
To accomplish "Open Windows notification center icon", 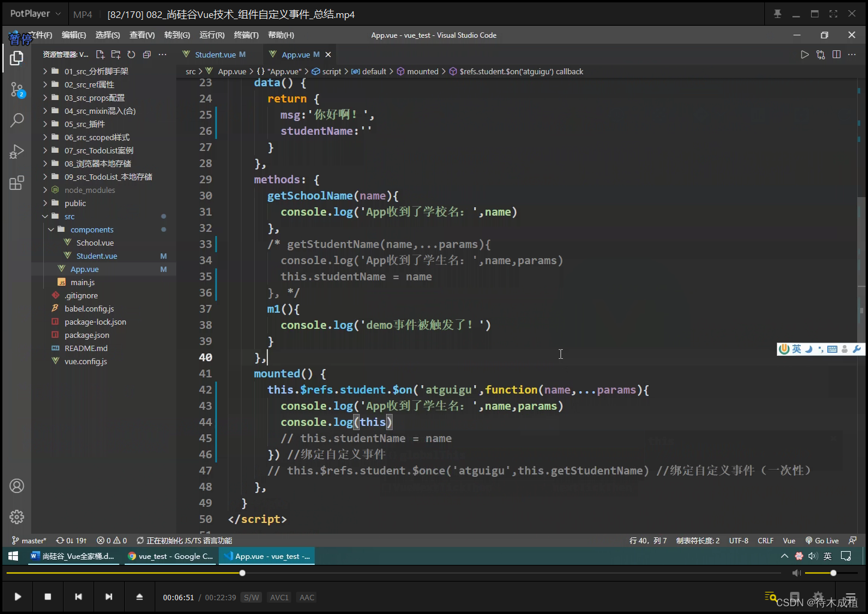I will [846, 556].
